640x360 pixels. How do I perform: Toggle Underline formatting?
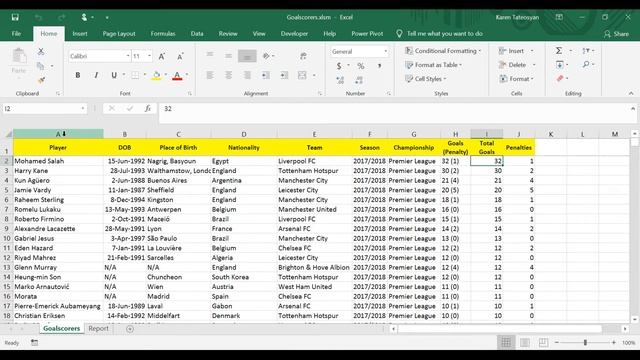pyautogui.click(x=114, y=75)
